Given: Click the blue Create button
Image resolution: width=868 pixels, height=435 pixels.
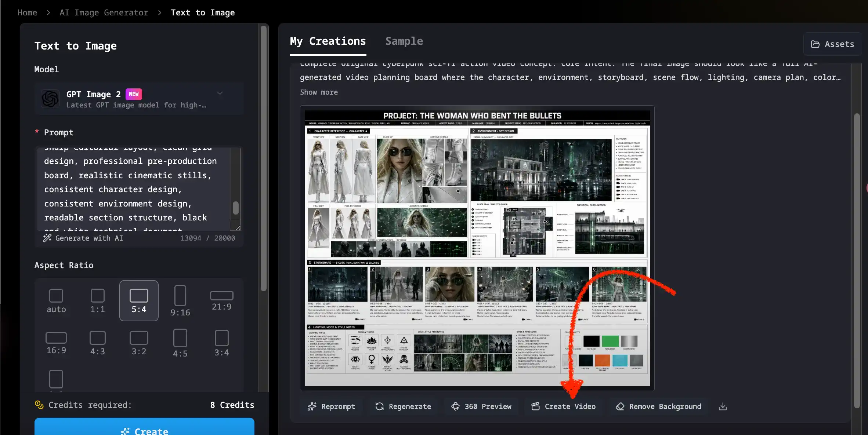Looking at the screenshot, I should click(x=144, y=427).
